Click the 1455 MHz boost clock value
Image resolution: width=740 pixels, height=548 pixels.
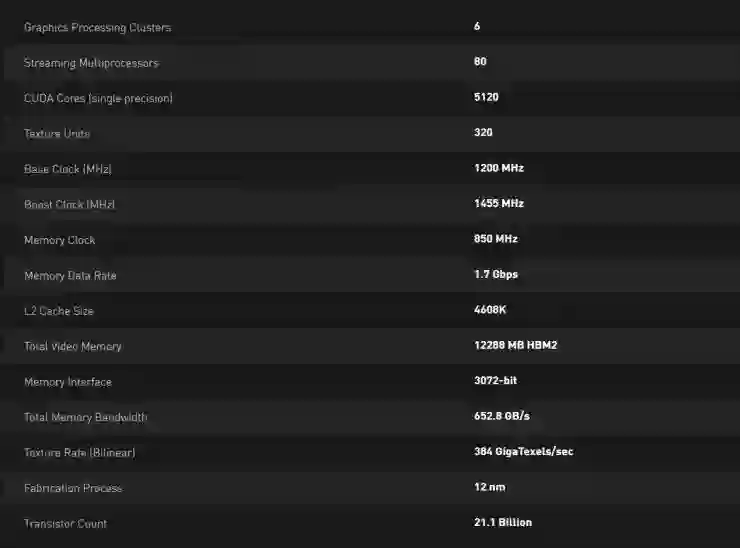(x=498, y=203)
